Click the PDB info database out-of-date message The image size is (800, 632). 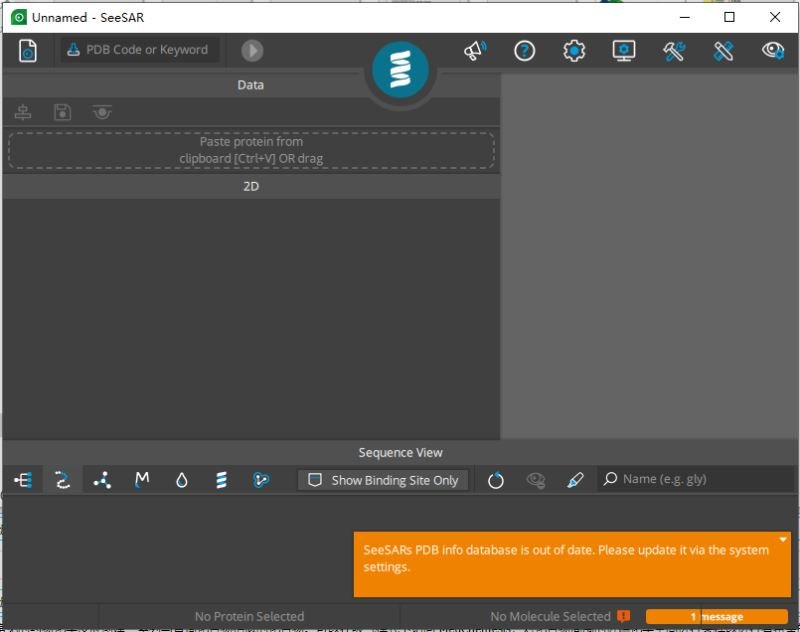pyautogui.click(x=566, y=558)
